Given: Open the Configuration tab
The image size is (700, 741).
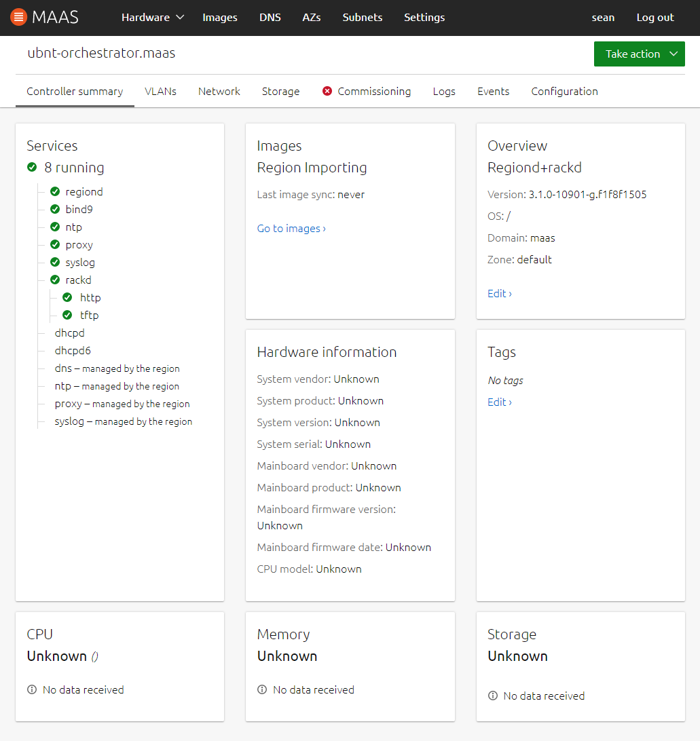Looking at the screenshot, I should click(564, 91).
